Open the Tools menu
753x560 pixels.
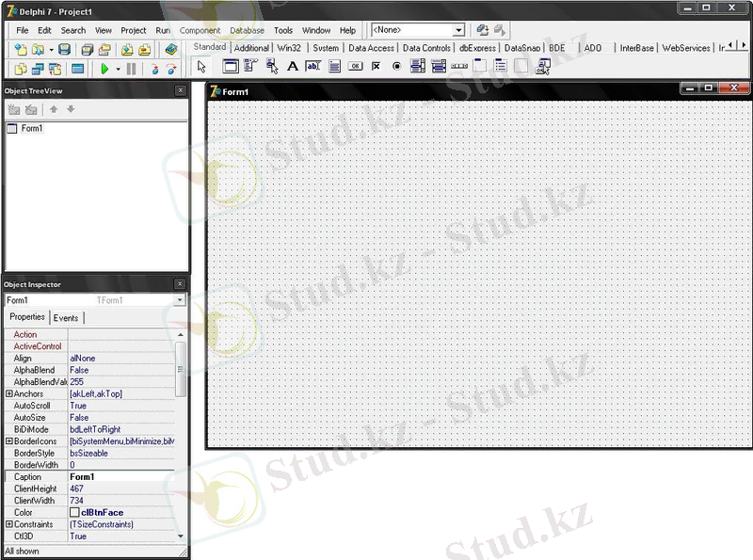(283, 30)
